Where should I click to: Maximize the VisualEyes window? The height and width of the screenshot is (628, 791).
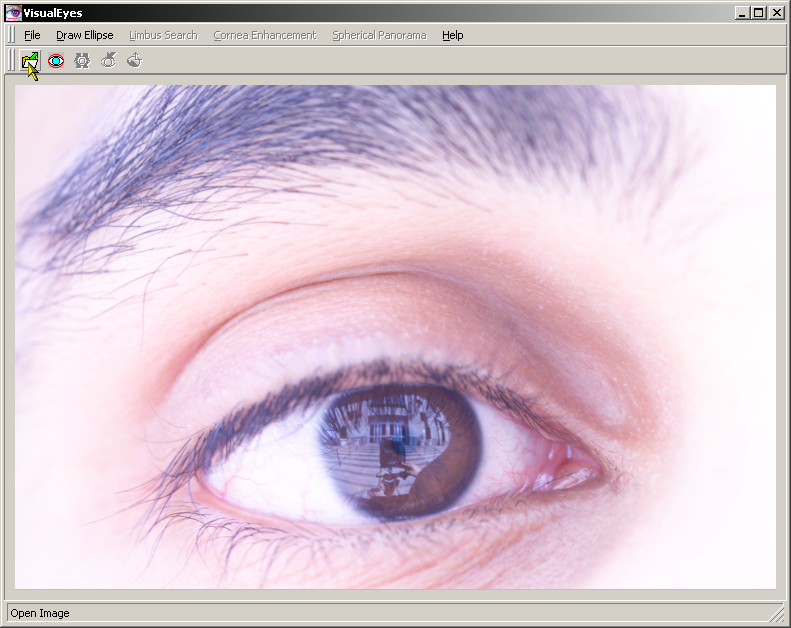point(758,13)
